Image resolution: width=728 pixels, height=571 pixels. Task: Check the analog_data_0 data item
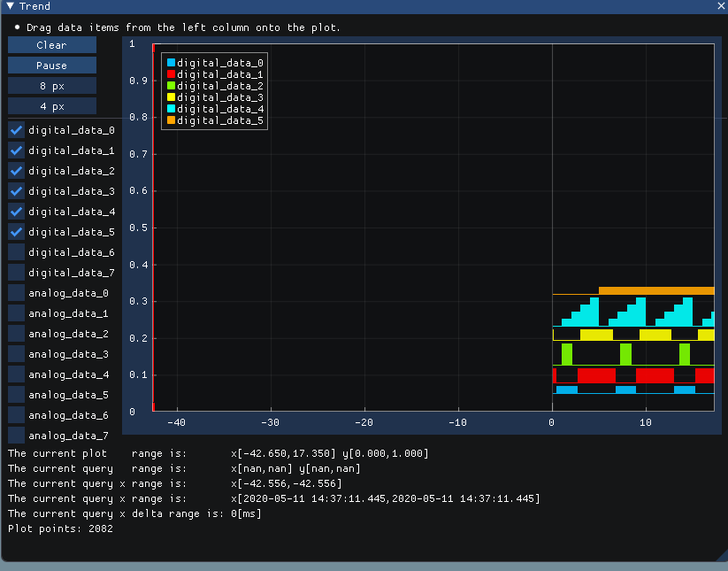pyautogui.click(x=15, y=292)
